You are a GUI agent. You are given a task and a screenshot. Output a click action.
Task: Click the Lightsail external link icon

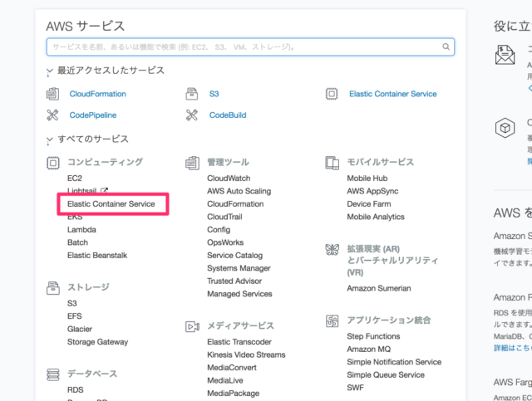(105, 191)
